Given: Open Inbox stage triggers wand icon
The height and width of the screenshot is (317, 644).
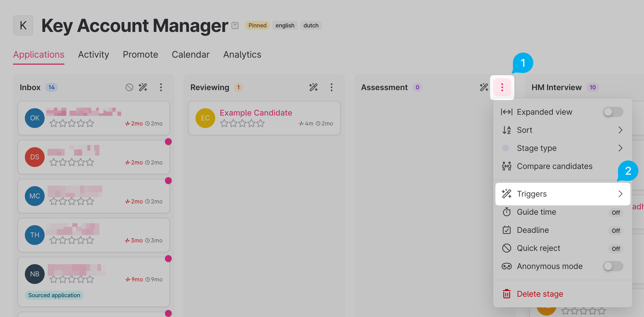Looking at the screenshot, I should 143,87.
